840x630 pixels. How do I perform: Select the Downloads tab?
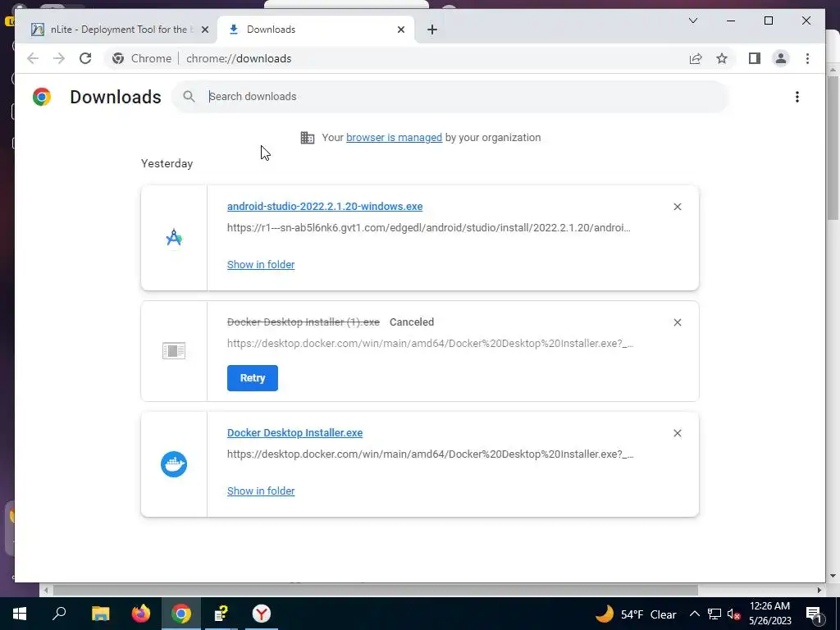pos(316,30)
